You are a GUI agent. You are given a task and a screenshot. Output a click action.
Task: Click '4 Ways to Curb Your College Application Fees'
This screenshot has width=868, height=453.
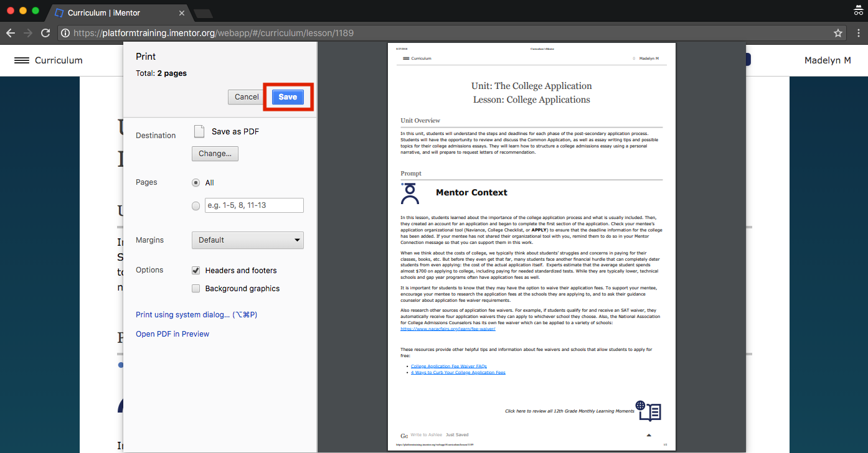click(x=458, y=373)
